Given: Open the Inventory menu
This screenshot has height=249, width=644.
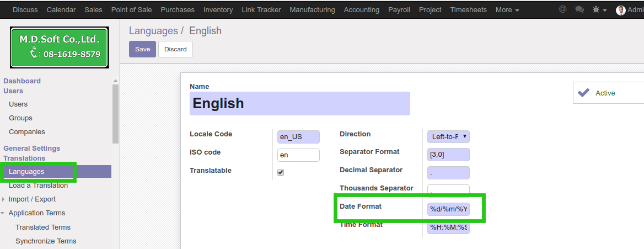Looking at the screenshot, I should point(218,9).
